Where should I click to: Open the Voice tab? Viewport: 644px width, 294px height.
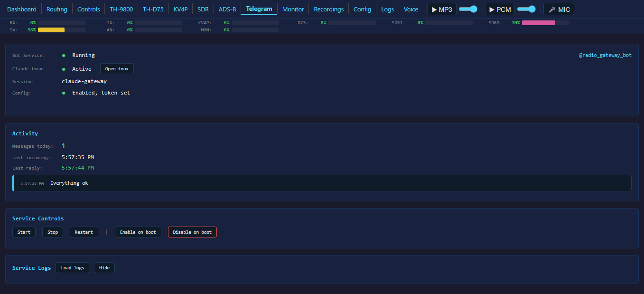pos(411,9)
